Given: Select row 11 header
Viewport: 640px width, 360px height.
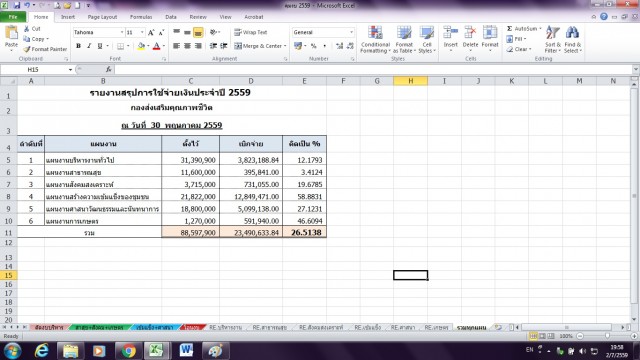Looking at the screenshot, I should pyautogui.click(x=8, y=233).
